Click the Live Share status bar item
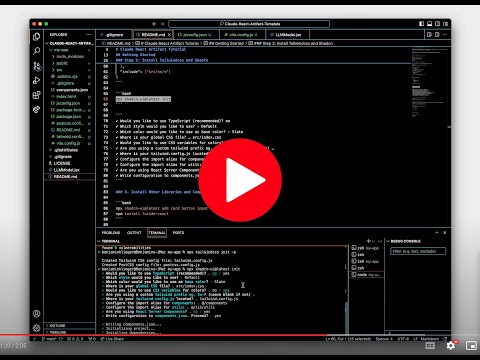The image size is (480, 360). tap(112, 339)
